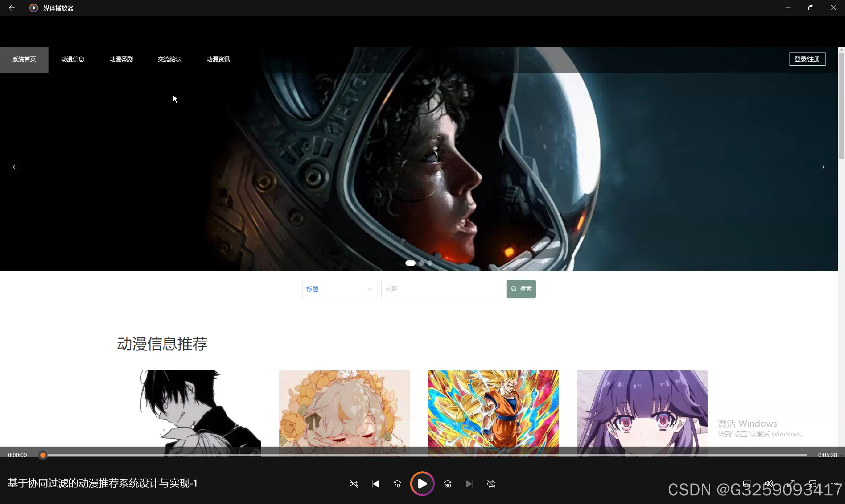Rewind 10 seconds

click(397, 484)
